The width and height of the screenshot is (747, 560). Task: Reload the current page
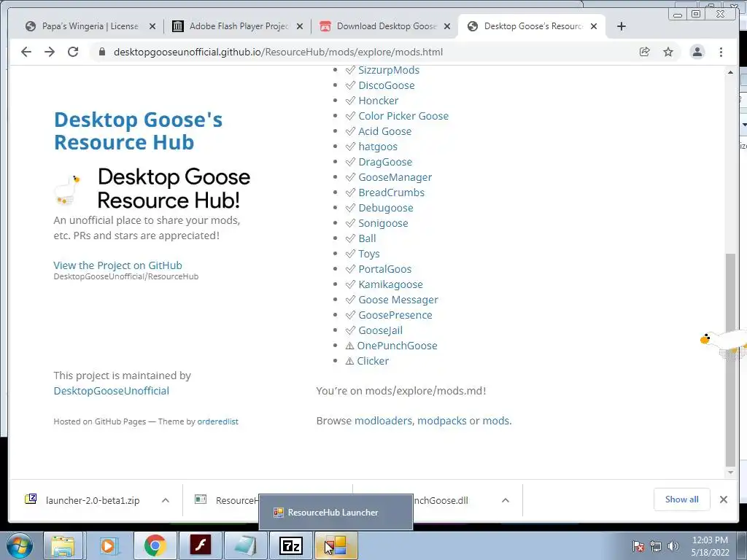pyautogui.click(x=73, y=52)
